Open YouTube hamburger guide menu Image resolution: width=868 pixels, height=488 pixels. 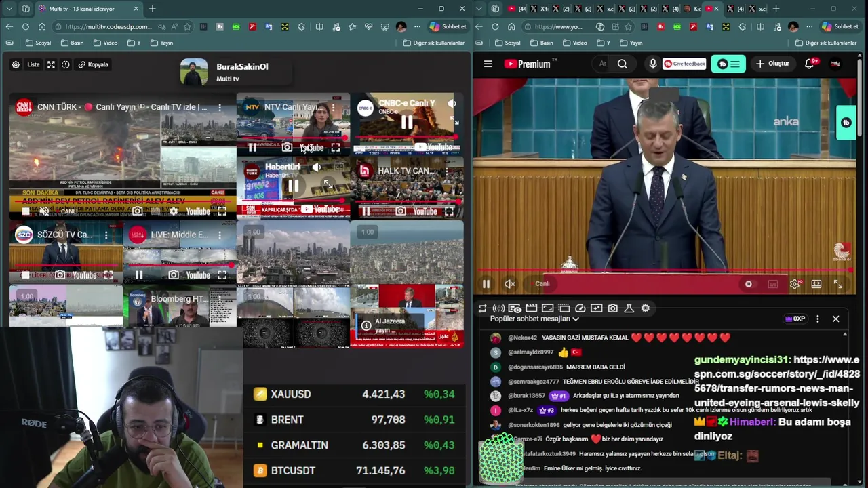(x=488, y=64)
